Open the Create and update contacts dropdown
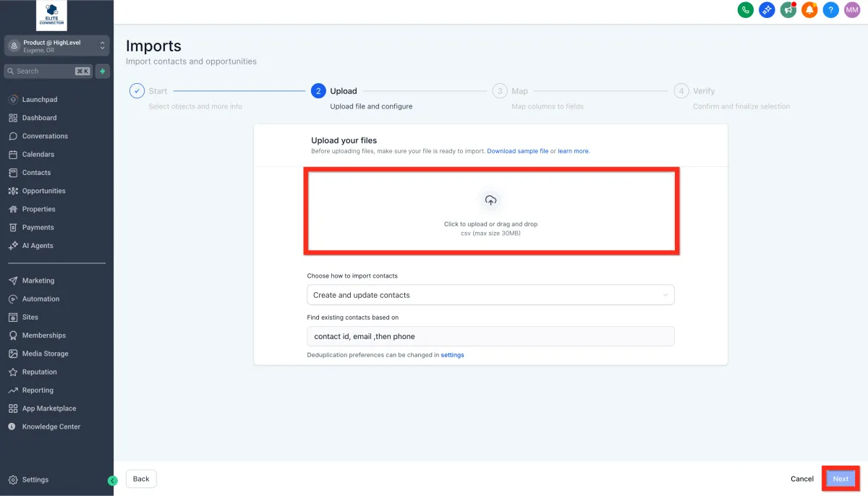Viewport: 868px width, 496px height. (490, 295)
